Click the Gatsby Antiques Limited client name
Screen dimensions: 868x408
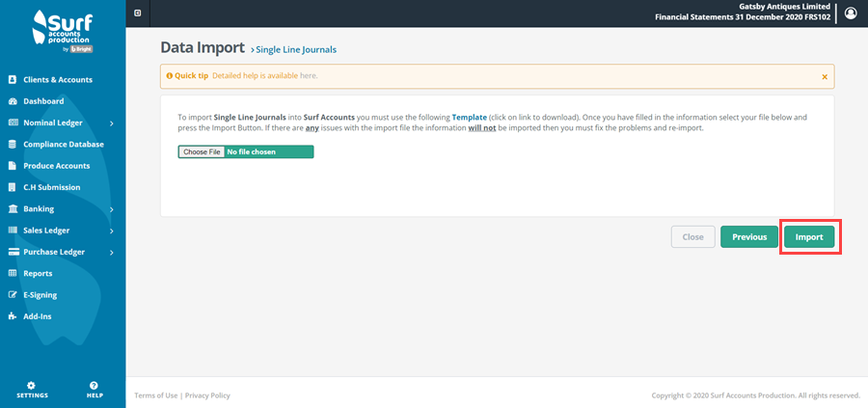[785, 7]
